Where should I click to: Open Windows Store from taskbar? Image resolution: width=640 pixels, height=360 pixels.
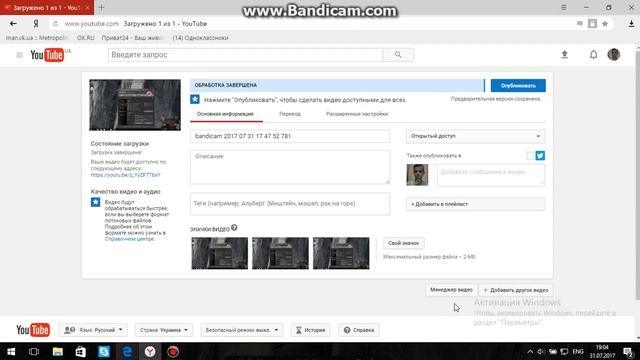coord(80,351)
